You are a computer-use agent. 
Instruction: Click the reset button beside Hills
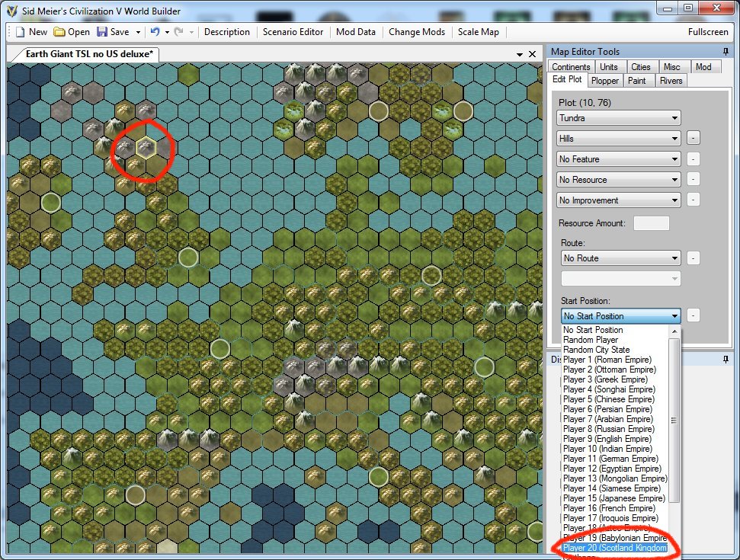693,138
